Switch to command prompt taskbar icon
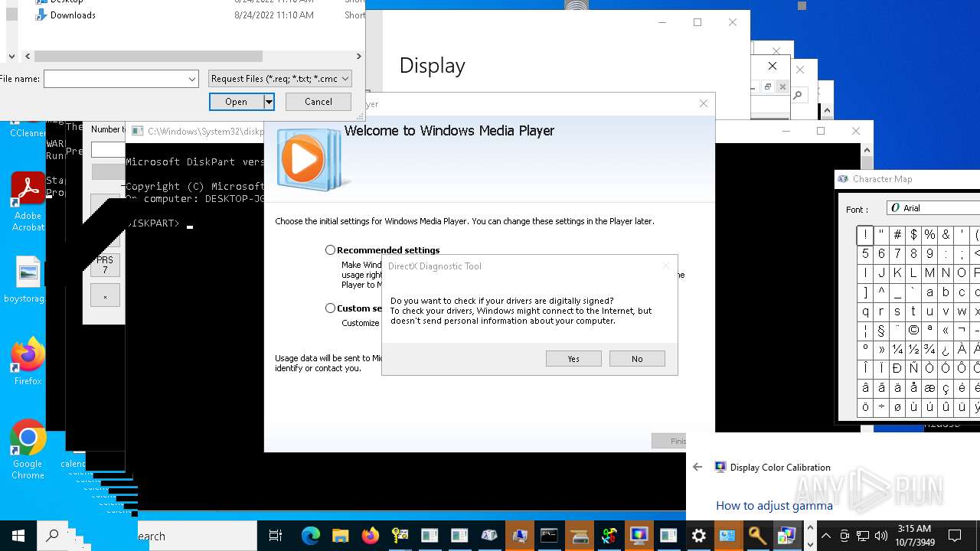This screenshot has height=551, width=980. tap(549, 536)
